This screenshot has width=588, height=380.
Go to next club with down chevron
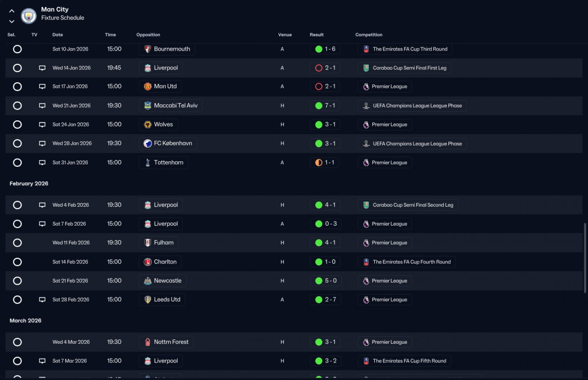click(12, 21)
